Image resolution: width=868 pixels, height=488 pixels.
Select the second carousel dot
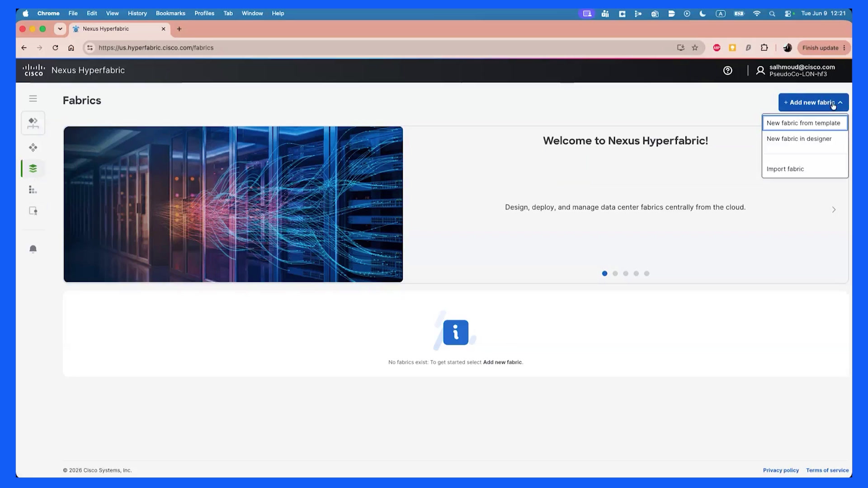click(615, 273)
